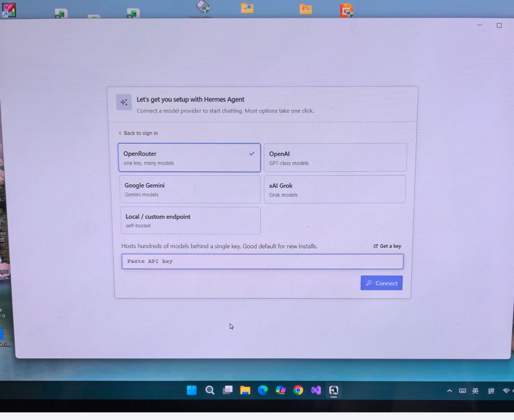Go back via Back to sign in

pyautogui.click(x=138, y=133)
